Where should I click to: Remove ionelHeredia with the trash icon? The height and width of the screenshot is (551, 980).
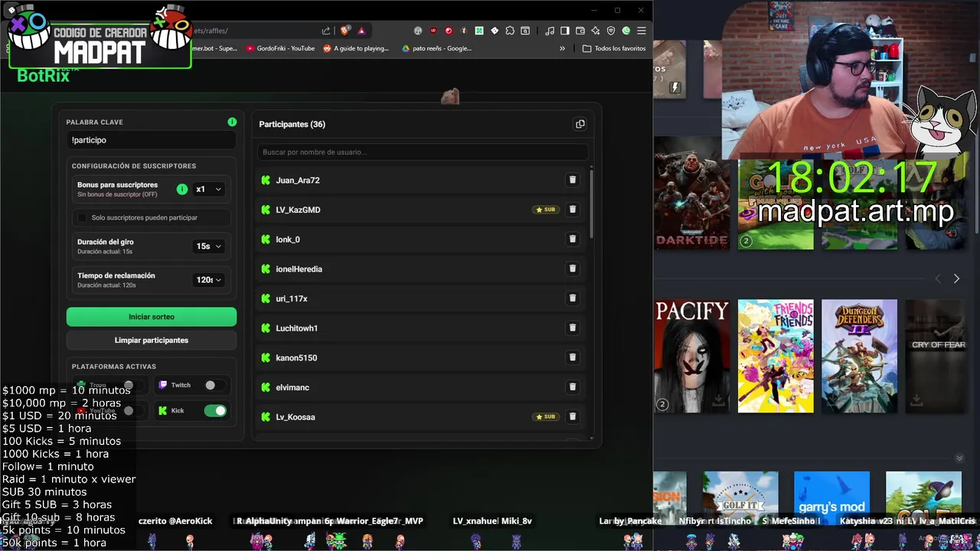[572, 269]
